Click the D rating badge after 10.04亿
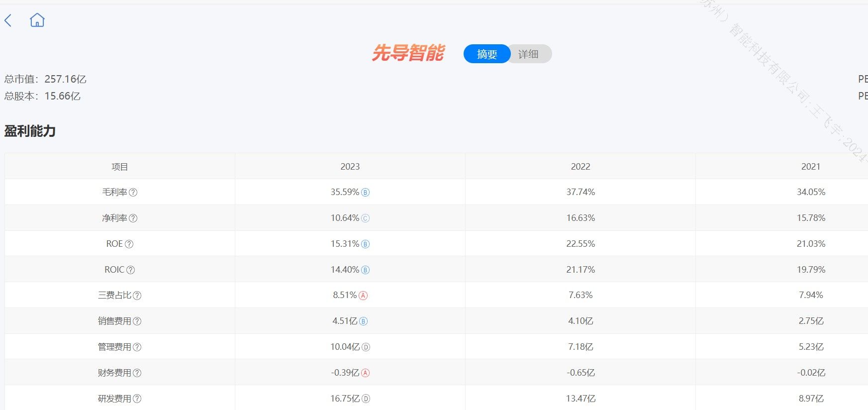The width and height of the screenshot is (868, 410). 366,347
